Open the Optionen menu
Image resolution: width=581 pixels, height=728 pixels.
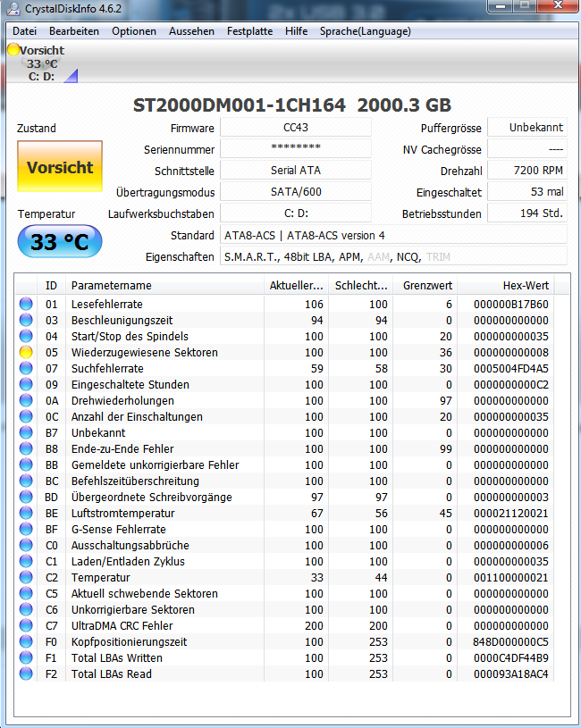(134, 31)
